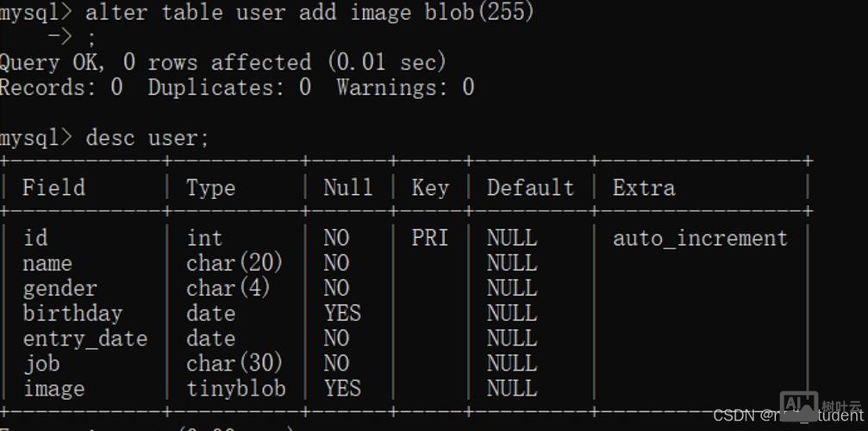Click the 'image' field name in table
The width and height of the screenshot is (868, 431).
point(53,389)
